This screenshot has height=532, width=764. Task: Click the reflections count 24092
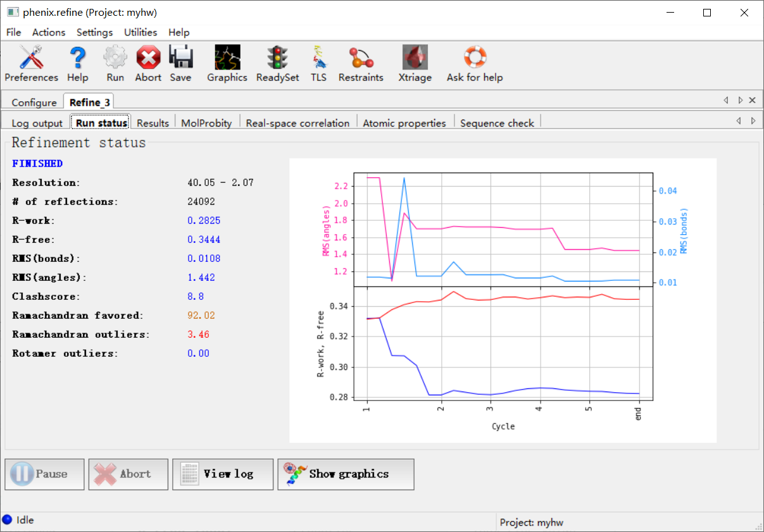pyautogui.click(x=201, y=201)
